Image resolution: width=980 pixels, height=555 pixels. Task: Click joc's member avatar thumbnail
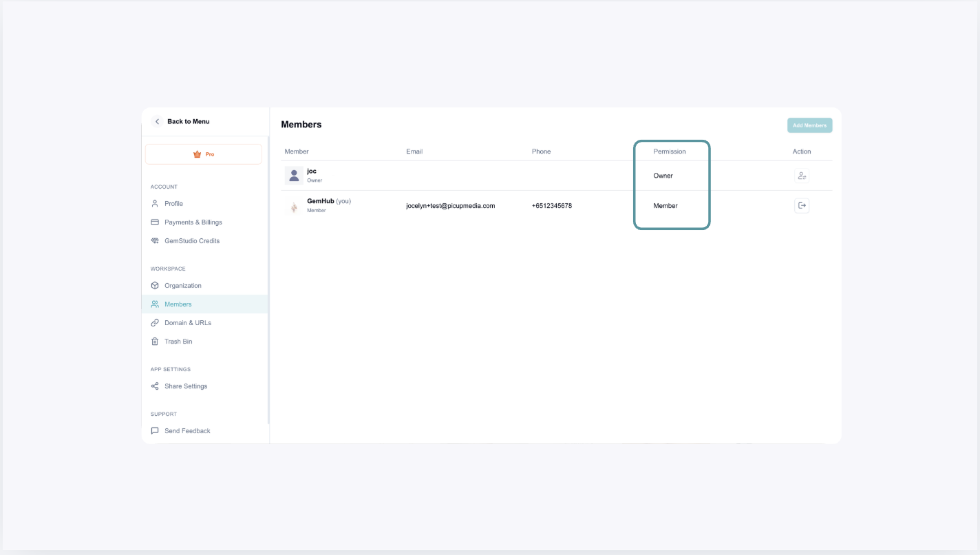[x=294, y=176]
